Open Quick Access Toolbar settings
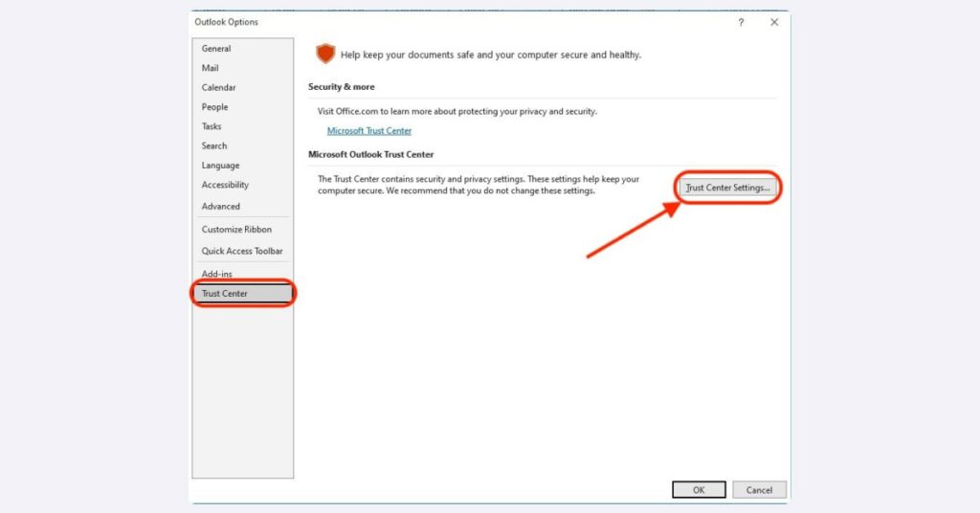980x513 pixels. click(x=242, y=252)
